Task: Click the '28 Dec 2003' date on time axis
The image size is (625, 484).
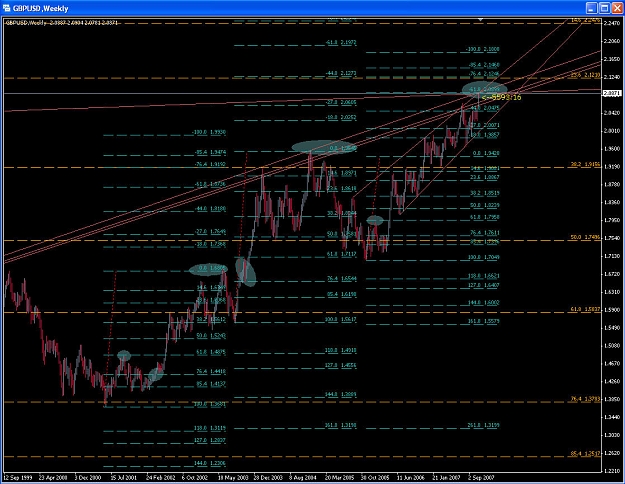Action: [268, 477]
